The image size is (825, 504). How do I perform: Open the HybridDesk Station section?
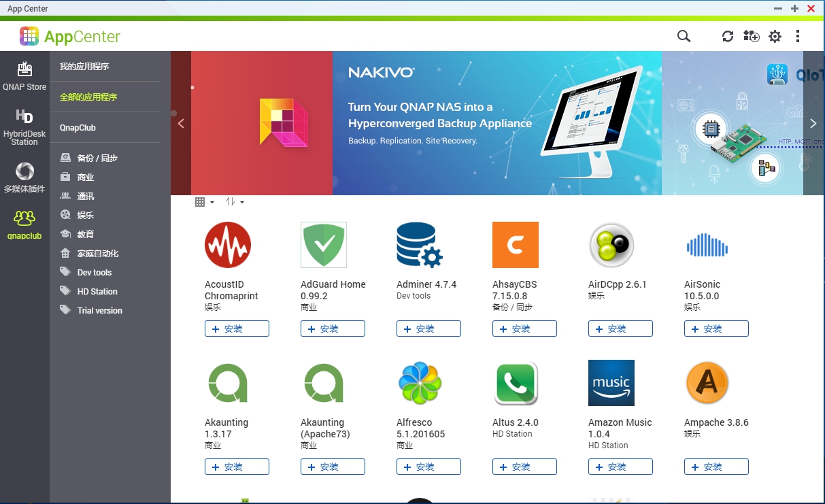point(24,127)
